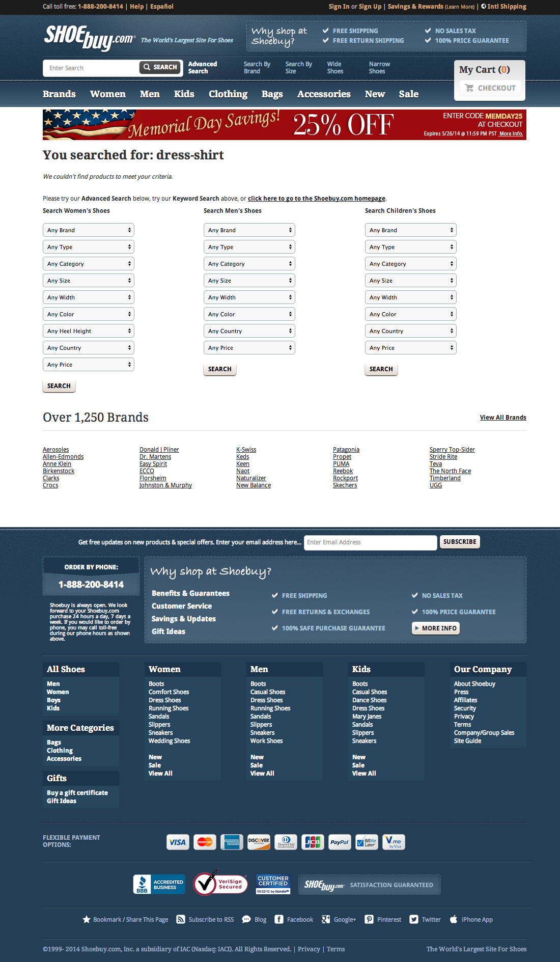560x962 pixels.
Task: Click the Diners Club card icon
Action: pyautogui.click(x=286, y=842)
